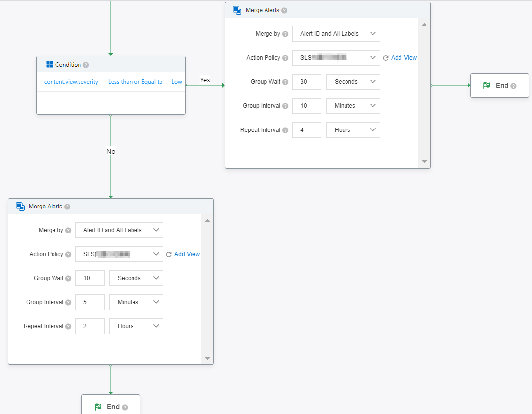This screenshot has height=414, width=532.
Task: Click Add link in lower Merge Alerts node
Action: tap(180, 254)
